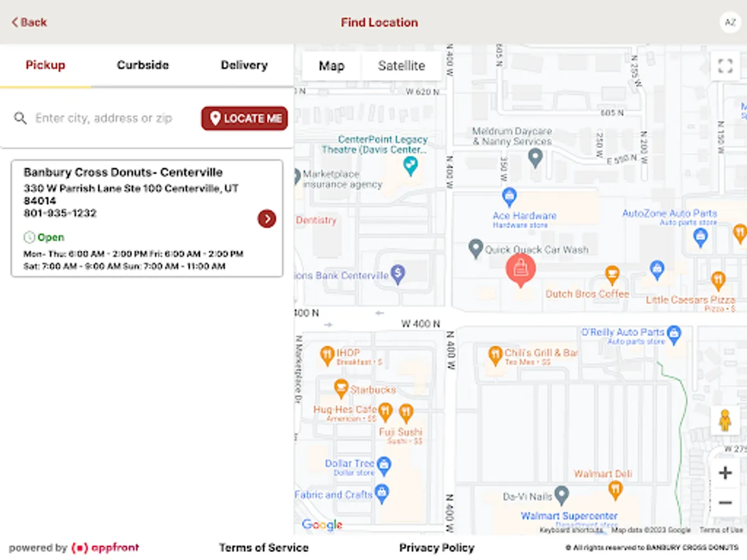Image resolution: width=747 pixels, height=560 pixels.
Task: Click the search magnifier icon
Action: pos(21,118)
